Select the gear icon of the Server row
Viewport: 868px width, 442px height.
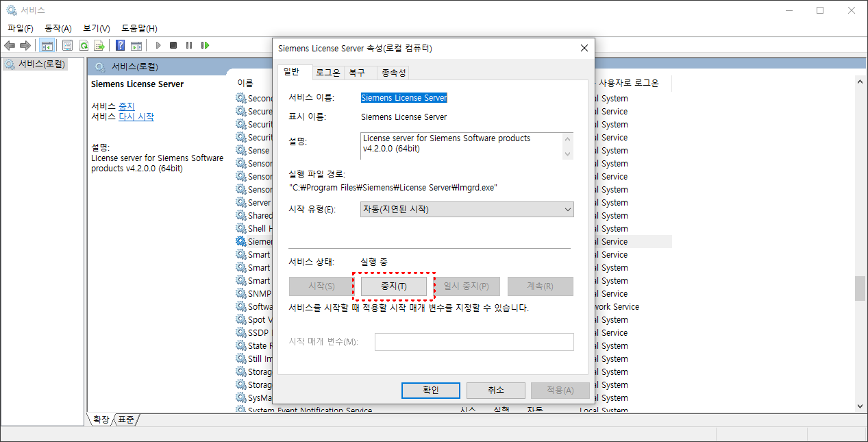tap(240, 202)
